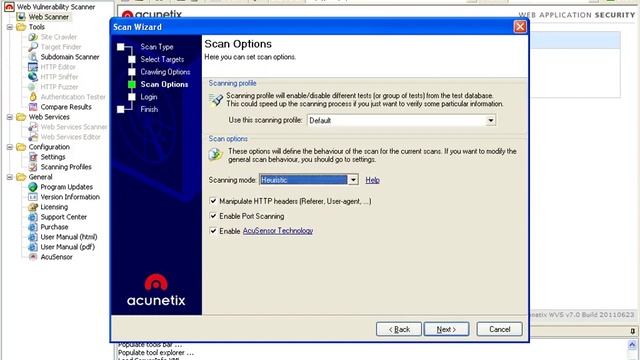
Task: Close the Scan Wizard dialog
Action: pyautogui.click(x=520, y=27)
